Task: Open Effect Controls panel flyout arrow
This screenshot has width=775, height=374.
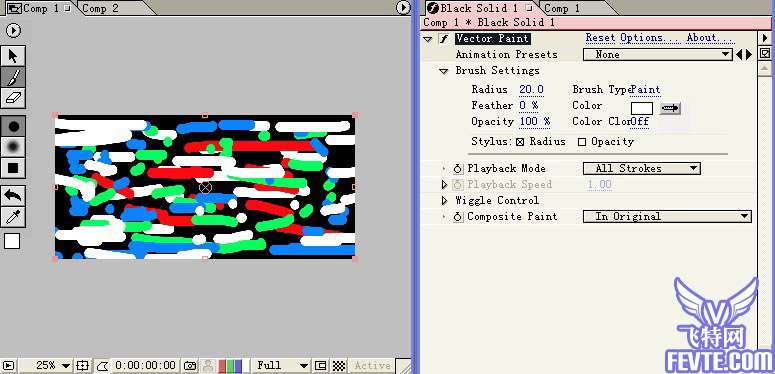Action: [765, 38]
